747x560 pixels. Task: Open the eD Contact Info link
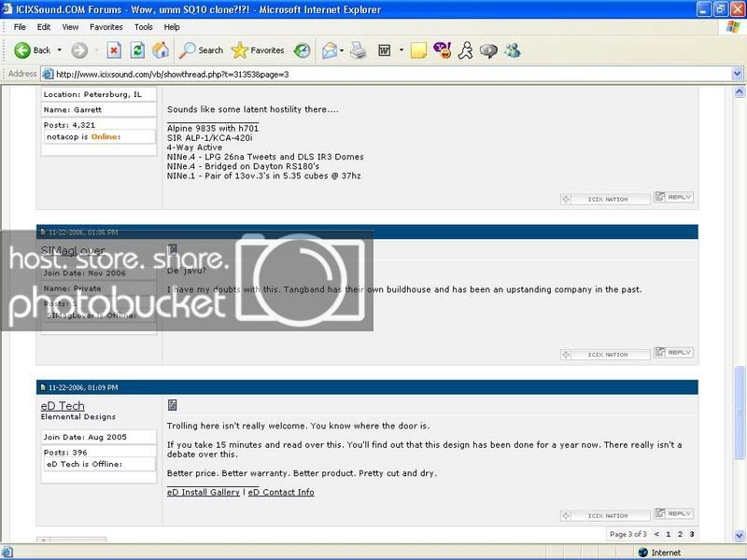tap(281, 493)
